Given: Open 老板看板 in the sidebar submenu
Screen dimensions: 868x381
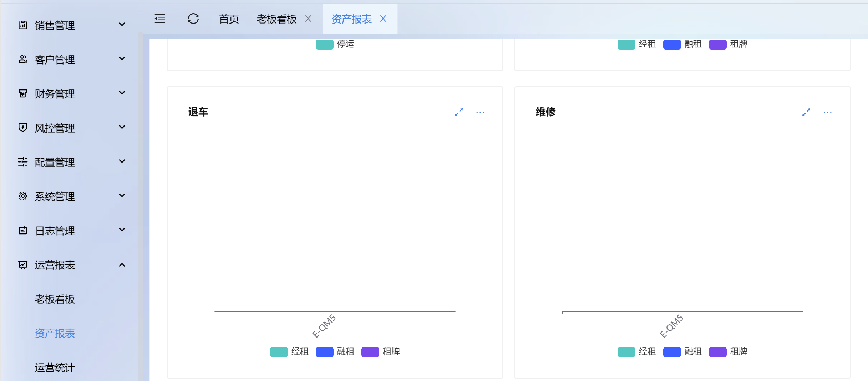Looking at the screenshot, I should click(x=55, y=299).
